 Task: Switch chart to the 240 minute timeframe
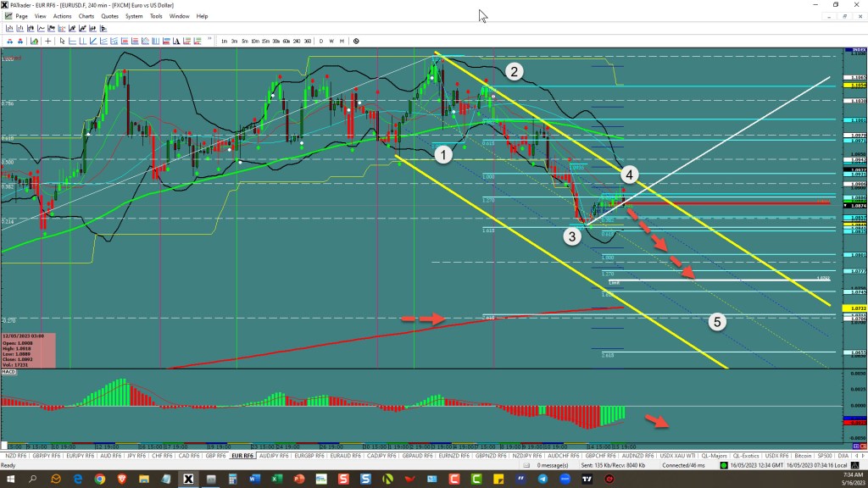pyautogui.click(x=298, y=41)
